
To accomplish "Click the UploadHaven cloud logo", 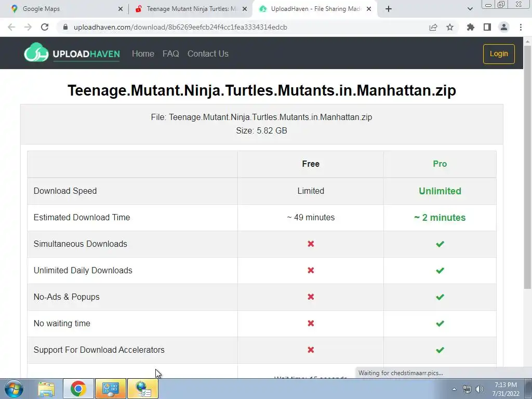I will 36,52.
